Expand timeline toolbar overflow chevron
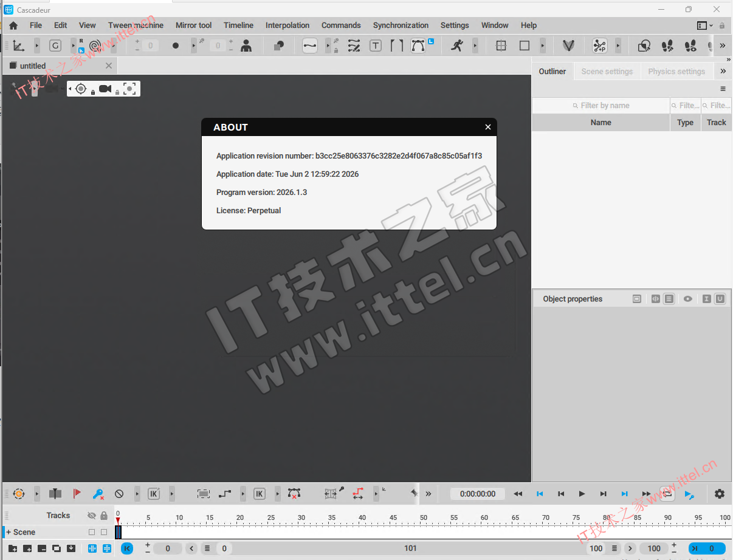Image resolution: width=733 pixels, height=560 pixels. (x=428, y=494)
